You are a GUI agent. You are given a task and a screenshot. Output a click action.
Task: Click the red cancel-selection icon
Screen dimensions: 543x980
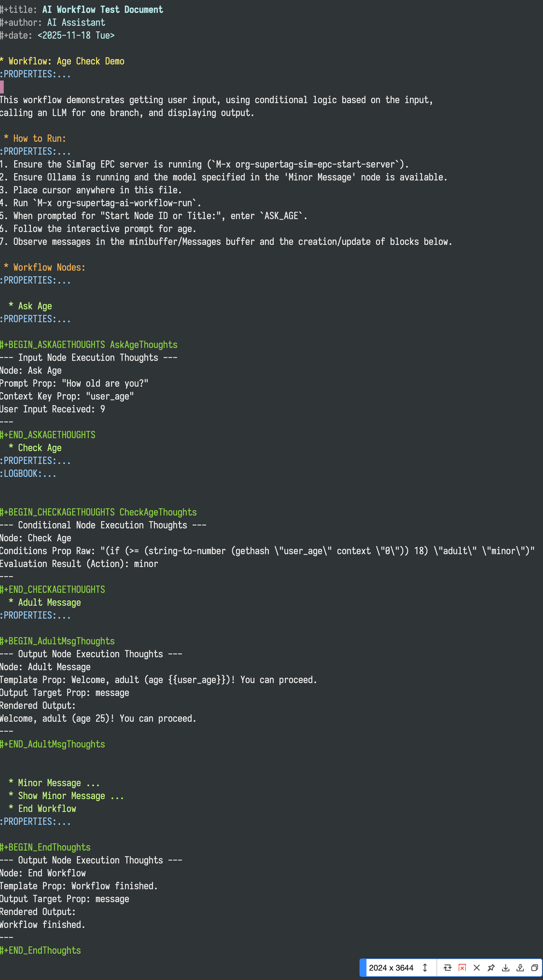pos(462,967)
